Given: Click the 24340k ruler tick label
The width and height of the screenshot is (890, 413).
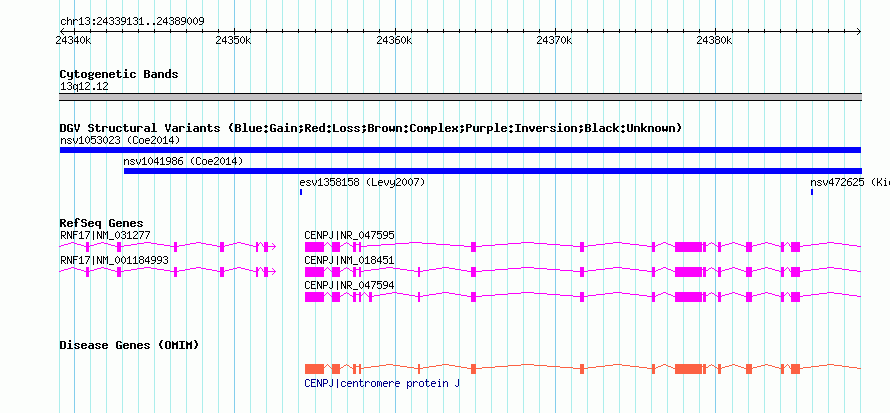Looking at the screenshot, I should coord(73,41).
